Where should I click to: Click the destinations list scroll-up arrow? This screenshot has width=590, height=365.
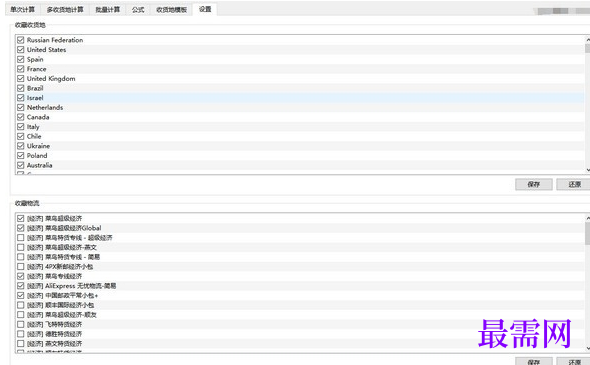tap(587, 39)
